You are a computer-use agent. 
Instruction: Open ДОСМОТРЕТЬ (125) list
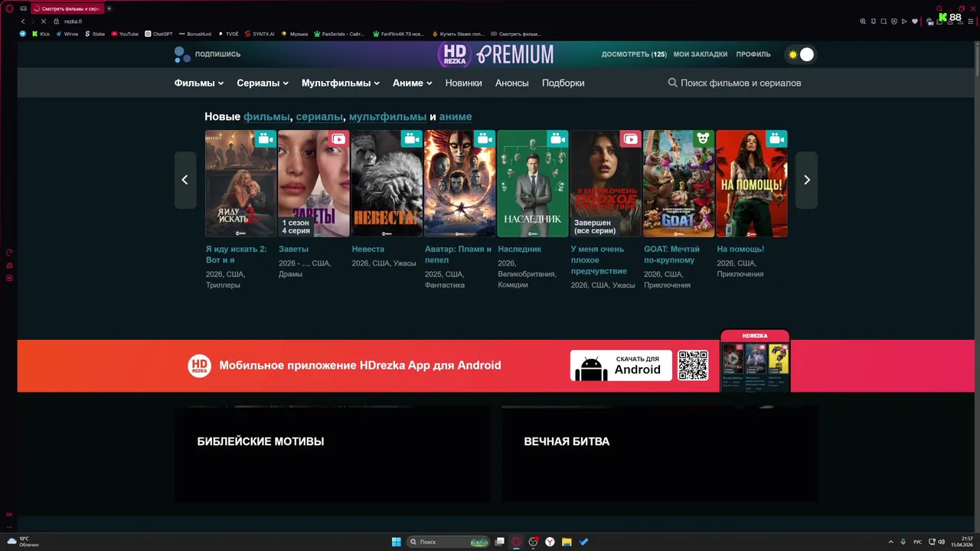coord(634,54)
